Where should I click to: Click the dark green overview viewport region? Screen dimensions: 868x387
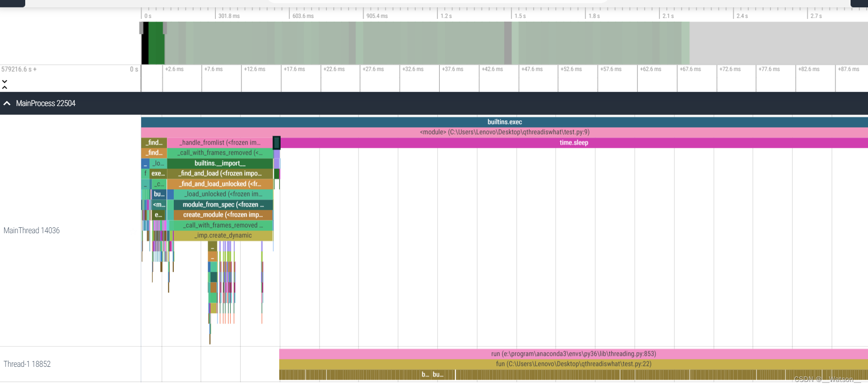pos(156,43)
